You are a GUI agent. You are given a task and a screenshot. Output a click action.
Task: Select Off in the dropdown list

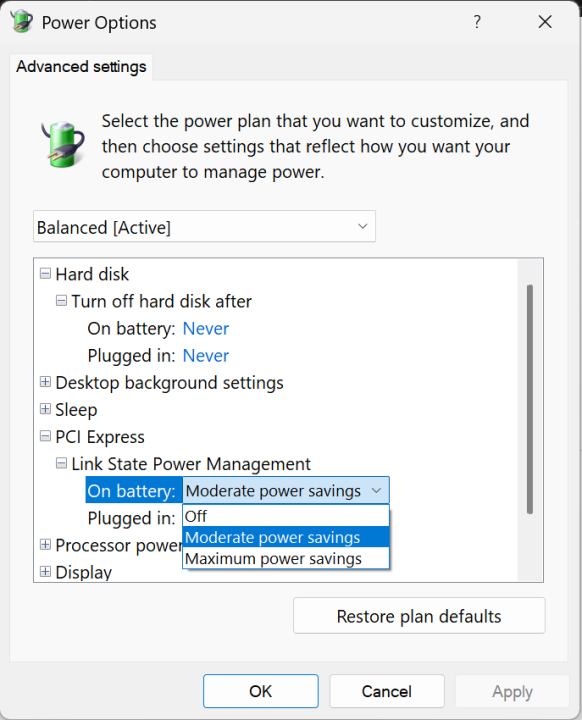[x=286, y=516]
